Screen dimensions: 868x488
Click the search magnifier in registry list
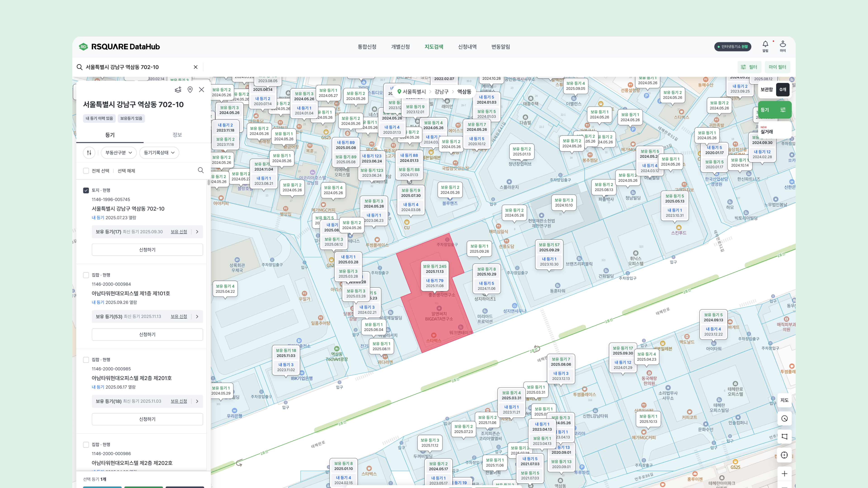(201, 170)
